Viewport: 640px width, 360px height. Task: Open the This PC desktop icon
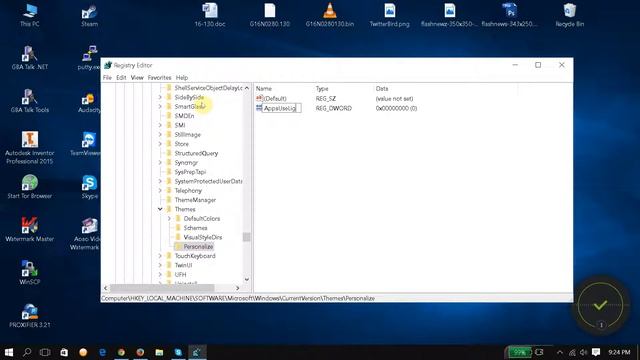(30, 15)
